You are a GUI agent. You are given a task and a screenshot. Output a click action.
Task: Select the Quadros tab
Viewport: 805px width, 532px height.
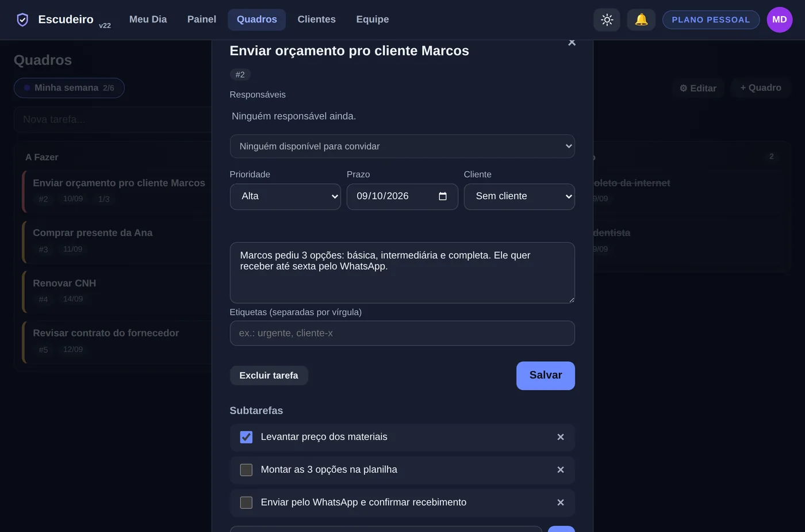[x=257, y=20]
